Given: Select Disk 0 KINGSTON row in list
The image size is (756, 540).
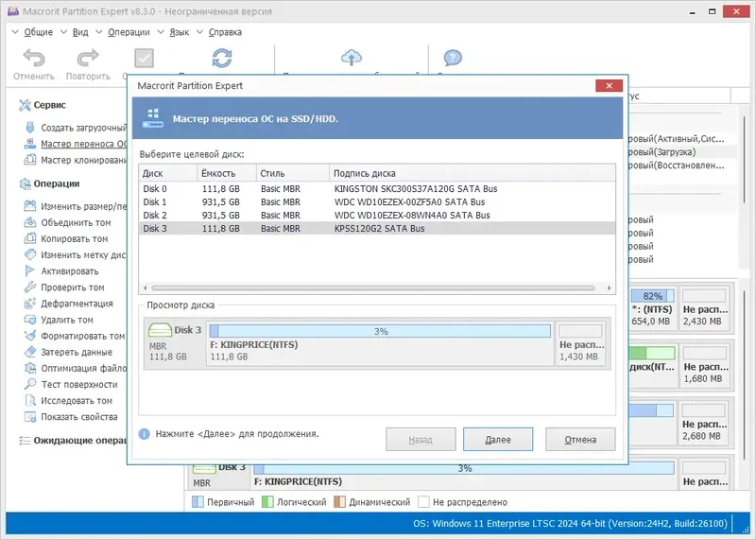Looking at the screenshot, I should (x=377, y=189).
